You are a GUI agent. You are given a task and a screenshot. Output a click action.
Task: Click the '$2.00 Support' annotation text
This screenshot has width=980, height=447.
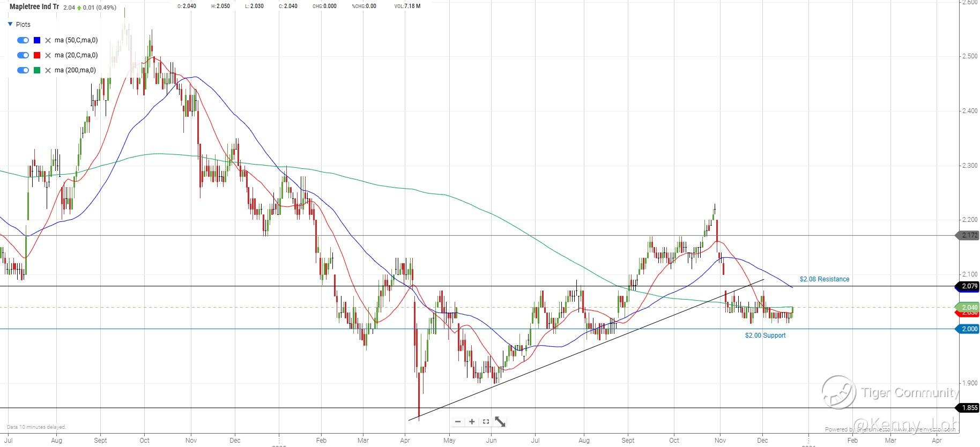pyautogui.click(x=765, y=336)
